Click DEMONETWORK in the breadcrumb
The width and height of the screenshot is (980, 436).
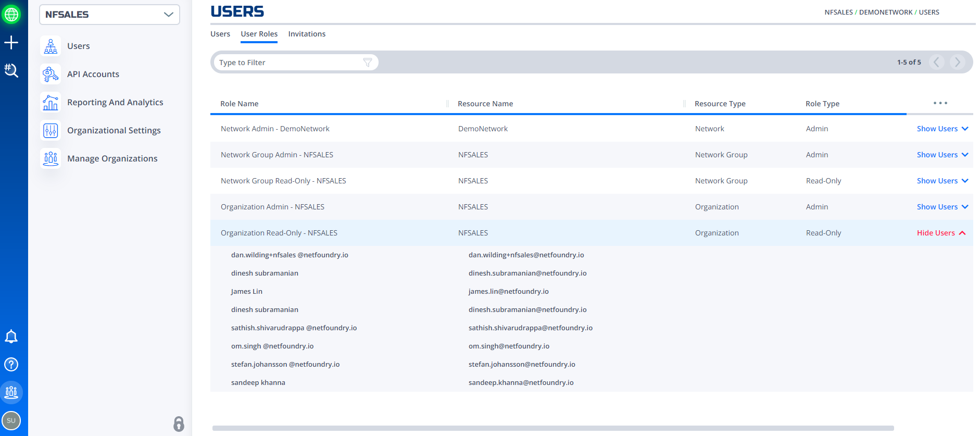886,12
